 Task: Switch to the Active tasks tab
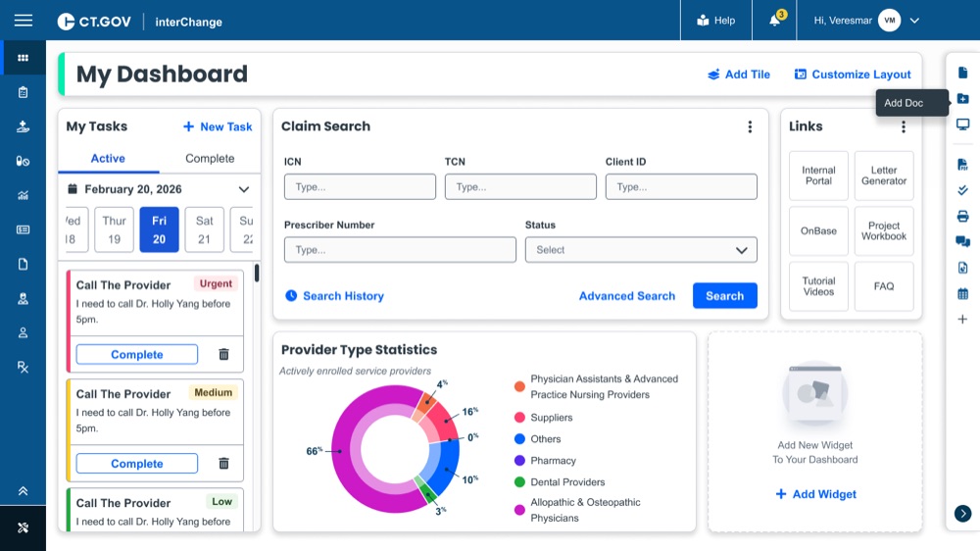[108, 159]
